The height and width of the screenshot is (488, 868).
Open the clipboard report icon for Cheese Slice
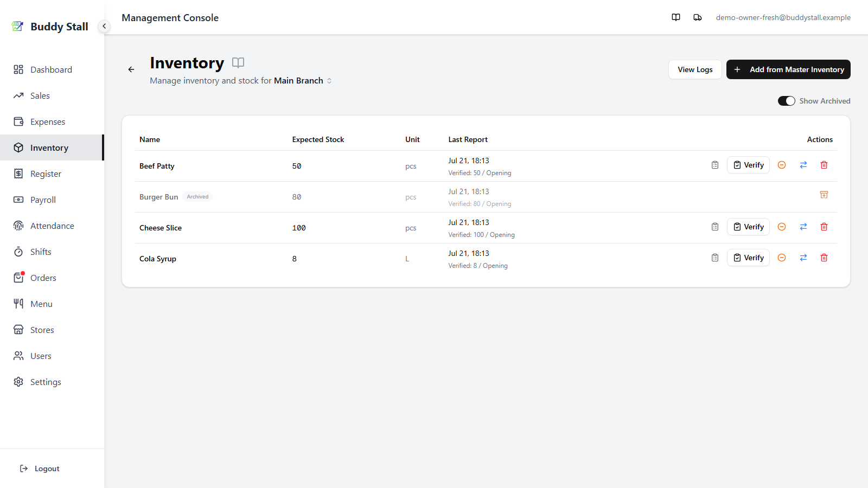click(x=715, y=227)
